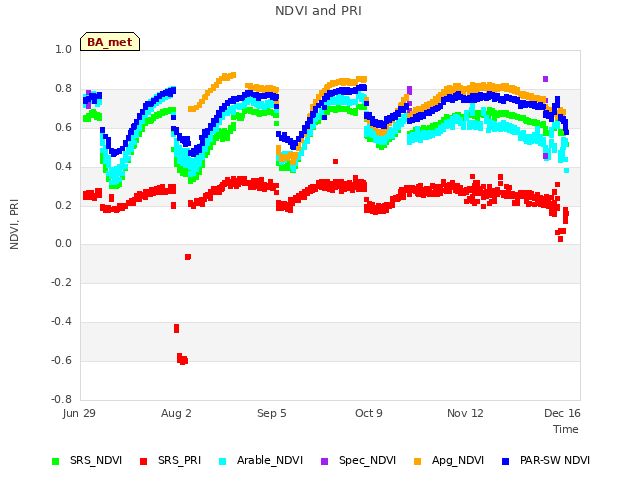The width and height of the screenshot is (640, 480).
Task: Select the red SRS_PRI legend swatch
Action: (143, 461)
